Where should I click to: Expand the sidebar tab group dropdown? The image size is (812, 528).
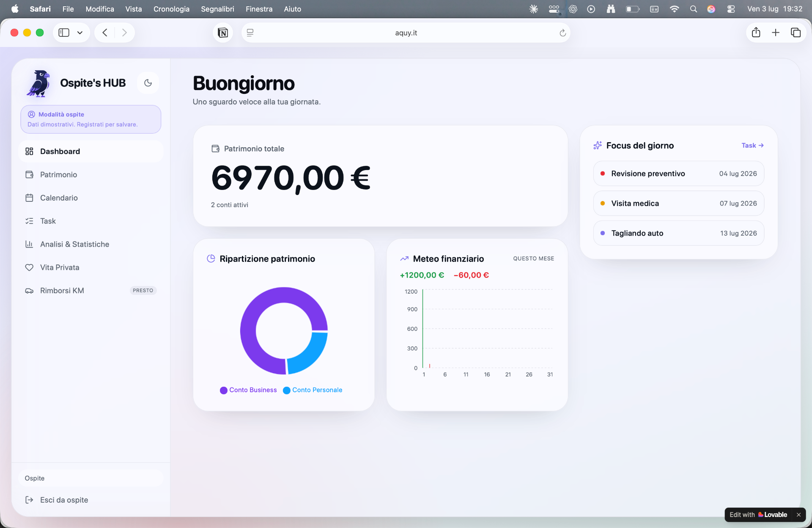coord(80,33)
